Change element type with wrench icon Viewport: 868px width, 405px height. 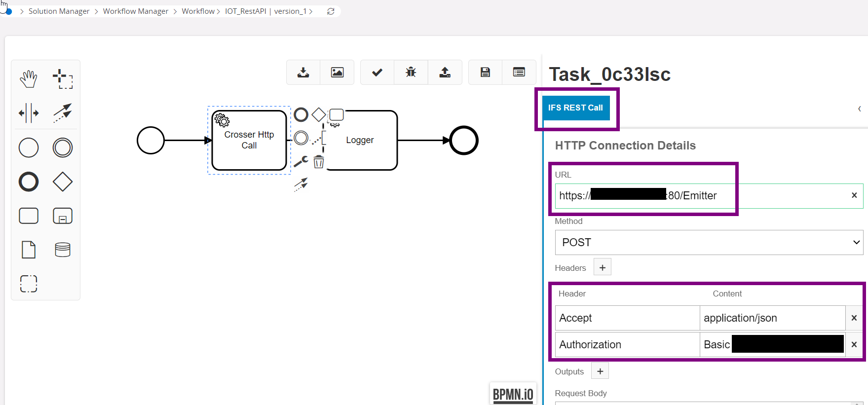pos(301,161)
